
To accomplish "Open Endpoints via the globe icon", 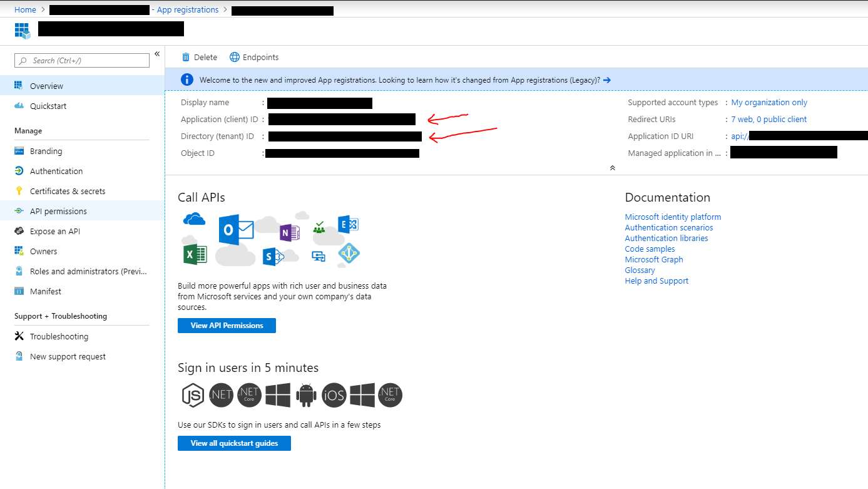I will click(x=235, y=57).
